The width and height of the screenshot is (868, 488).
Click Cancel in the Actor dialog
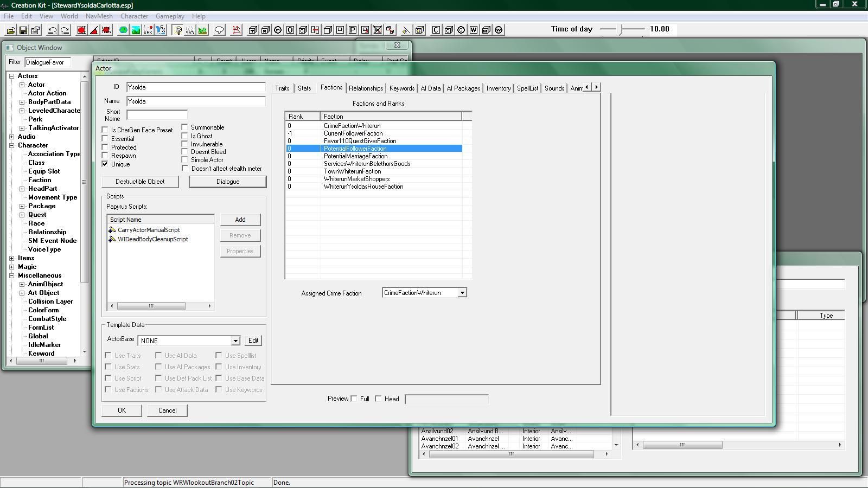(x=167, y=410)
